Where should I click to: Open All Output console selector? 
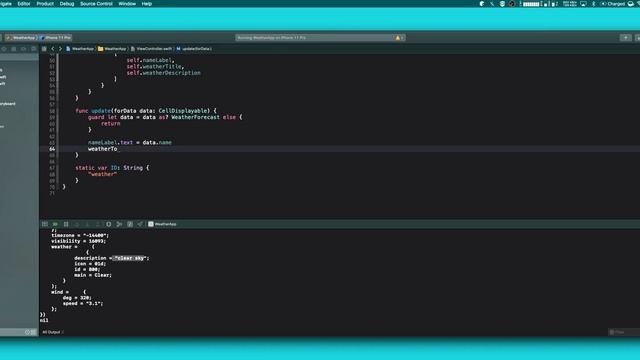point(53,332)
